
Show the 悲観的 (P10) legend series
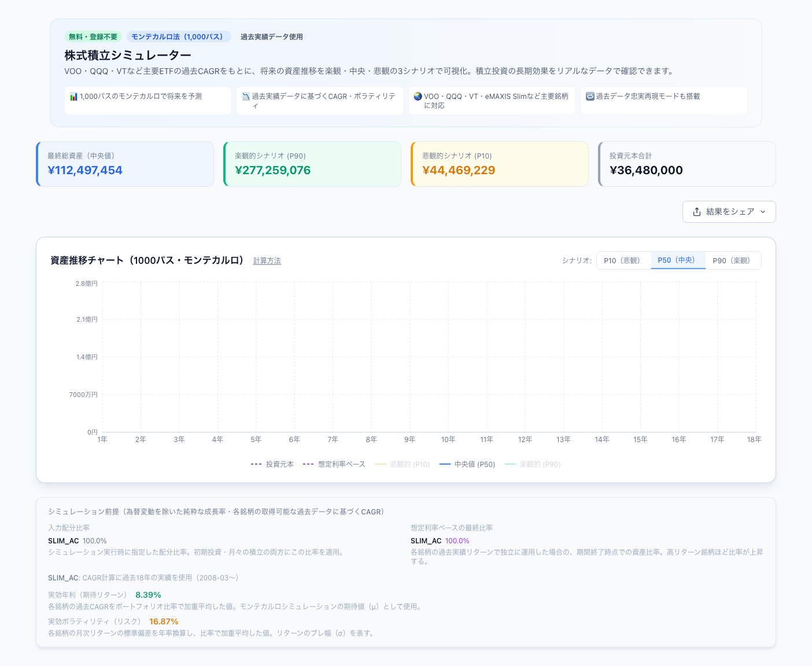click(403, 464)
